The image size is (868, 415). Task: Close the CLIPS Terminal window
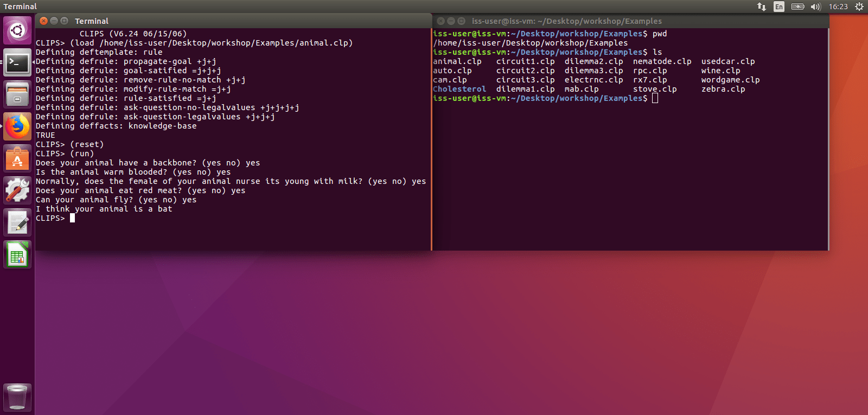[x=44, y=21]
